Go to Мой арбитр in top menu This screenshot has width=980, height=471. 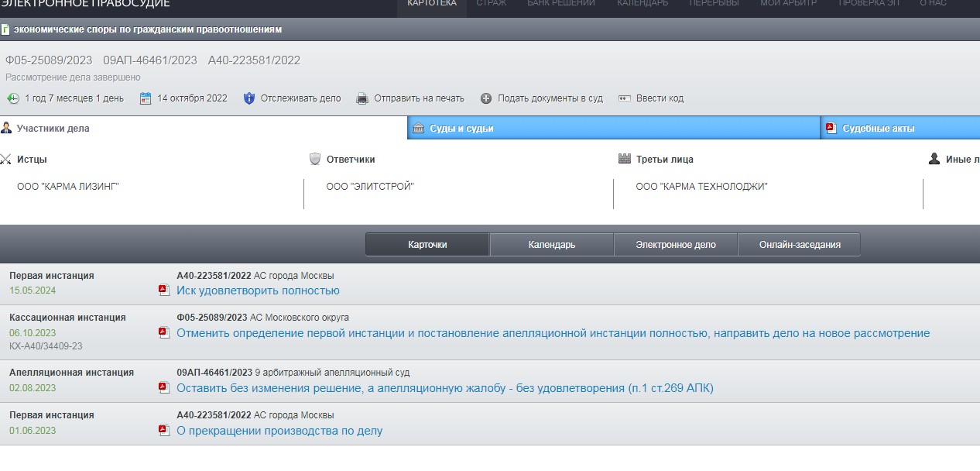[788, 3]
